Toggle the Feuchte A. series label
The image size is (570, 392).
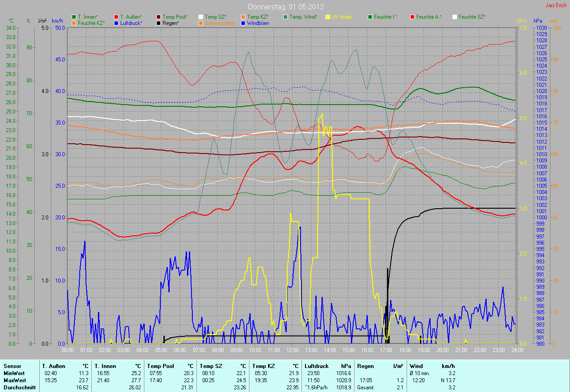429,17
